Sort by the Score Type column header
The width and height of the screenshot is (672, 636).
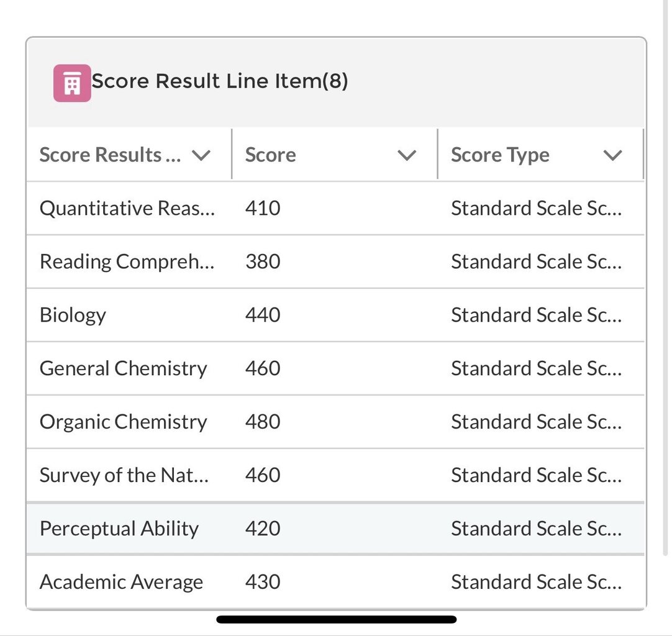500,155
